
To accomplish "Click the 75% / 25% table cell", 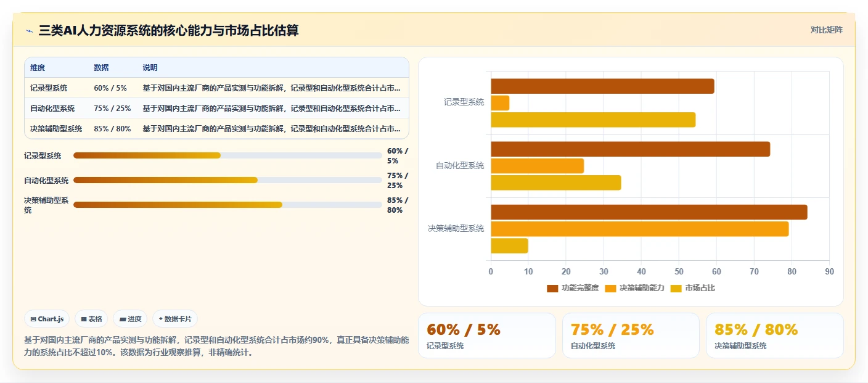I will [x=112, y=109].
